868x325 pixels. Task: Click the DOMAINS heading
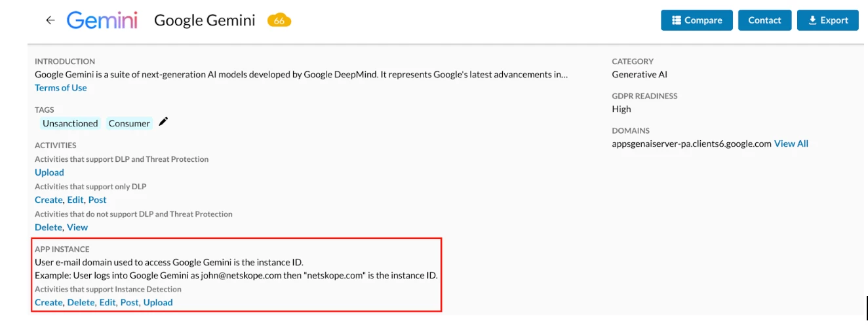631,130
